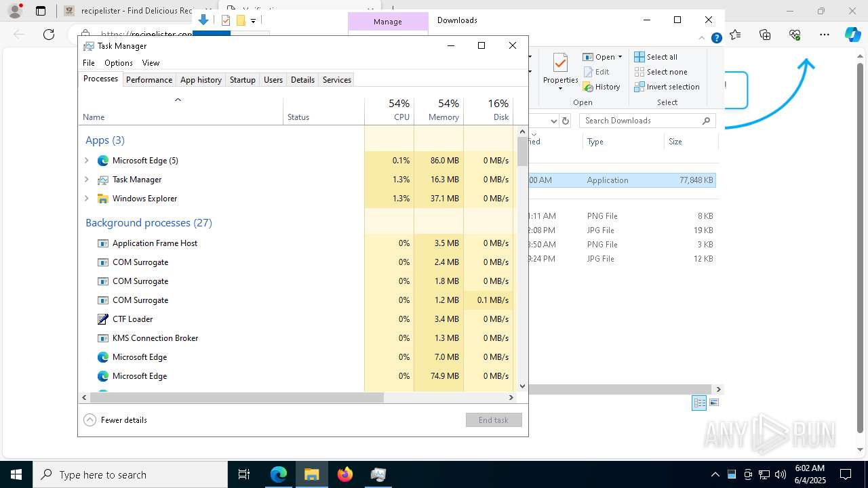Open Firefox from the taskbar
Image resolution: width=868 pixels, height=488 pixels.
(345, 474)
